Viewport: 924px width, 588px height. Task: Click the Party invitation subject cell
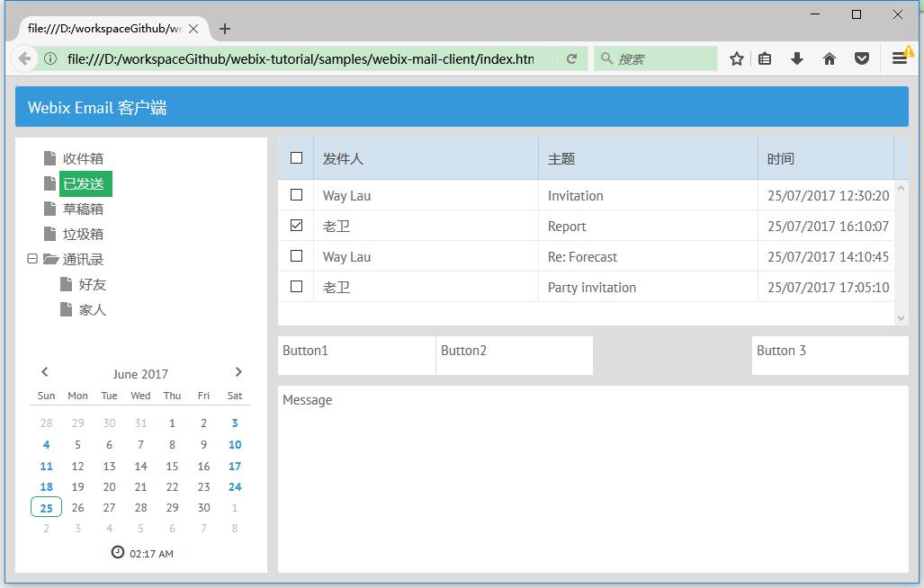pos(648,287)
